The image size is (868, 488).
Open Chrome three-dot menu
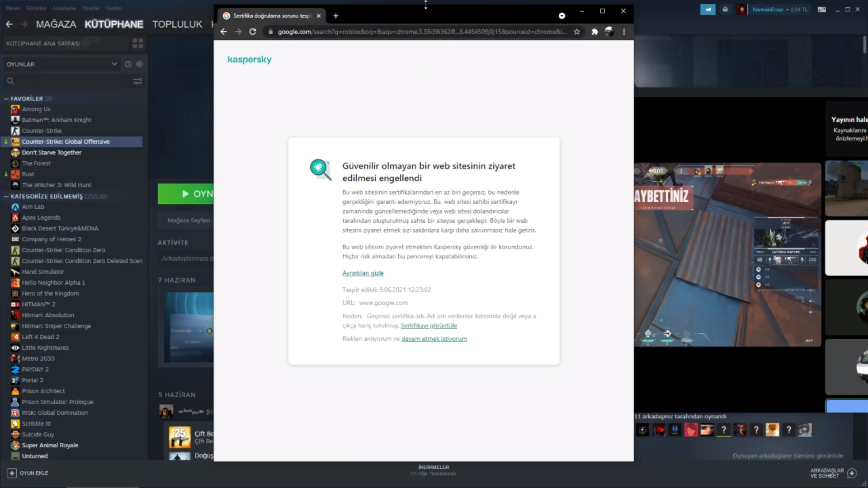624,32
